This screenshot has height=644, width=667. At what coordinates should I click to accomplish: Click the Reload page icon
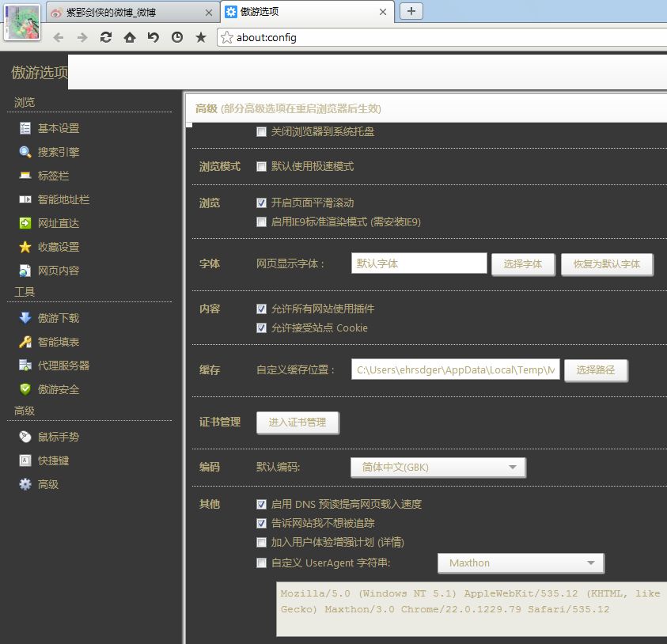(106, 37)
